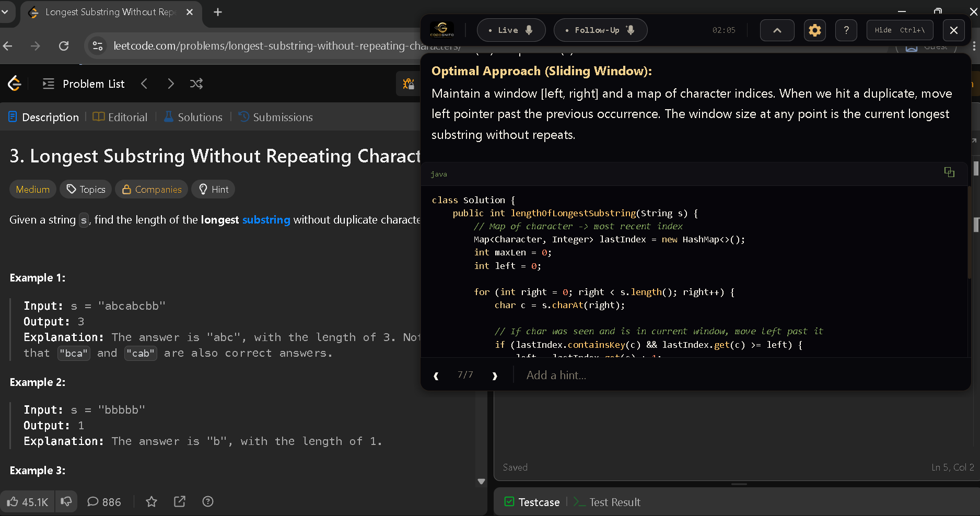Collapse the overlay with the up chevron
Image resolution: width=980 pixels, height=516 pixels.
(777, 30)
